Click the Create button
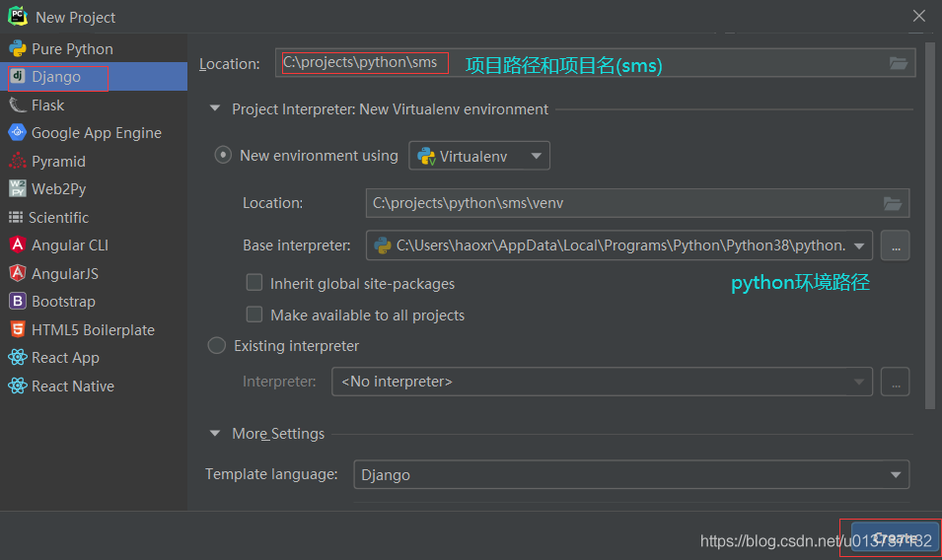The height and width of the screenshot is (560, 942). pos(889,538)
